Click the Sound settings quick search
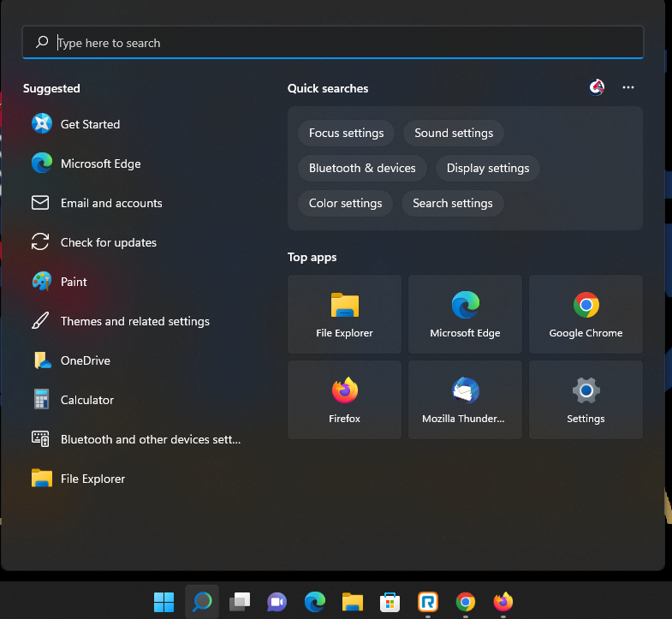The image size is (672, 619). tap(454, 133)
